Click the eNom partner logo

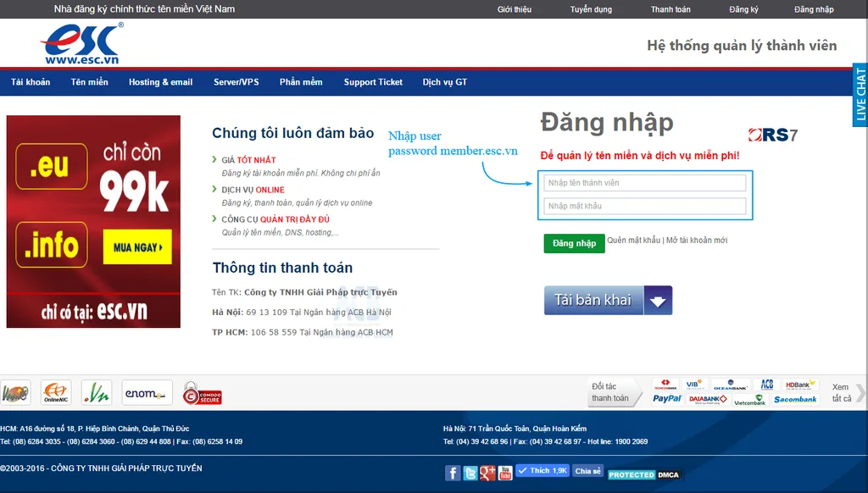point(147,393)
